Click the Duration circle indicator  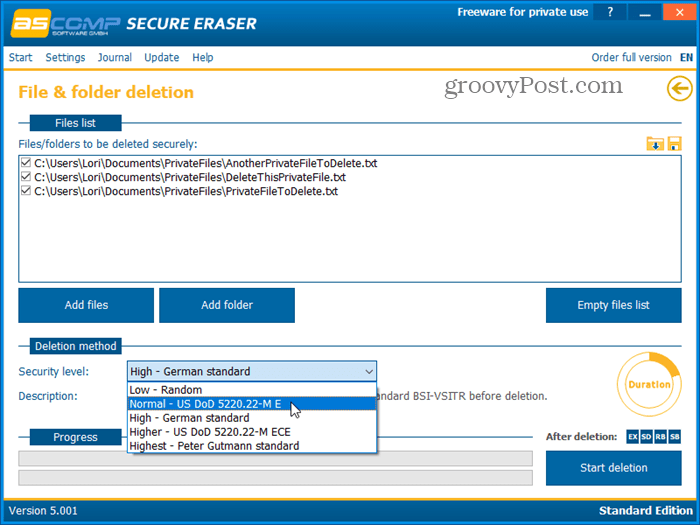point(649,384)
